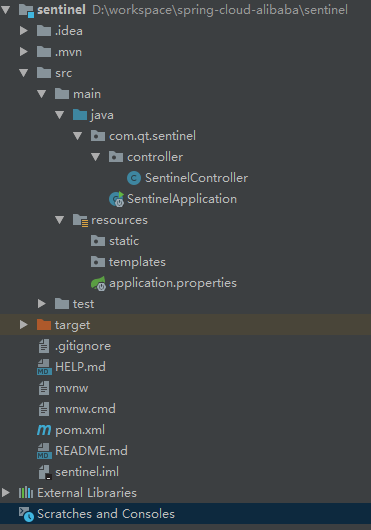Click the orange target folder icon
This screenshot has width=371, height=530.
[x=44, y=325]
